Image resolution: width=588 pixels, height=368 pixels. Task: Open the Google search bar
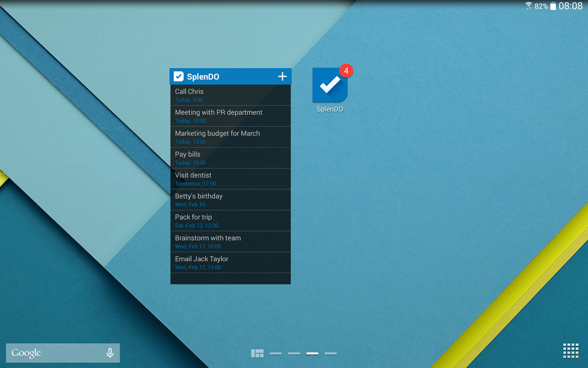63,353
